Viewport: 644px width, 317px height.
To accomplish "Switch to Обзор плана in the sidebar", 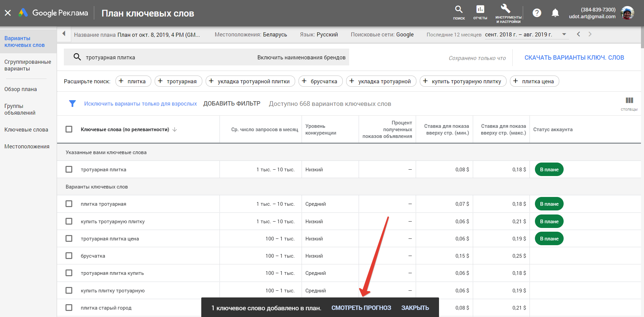I will click(x=21, y=89).
